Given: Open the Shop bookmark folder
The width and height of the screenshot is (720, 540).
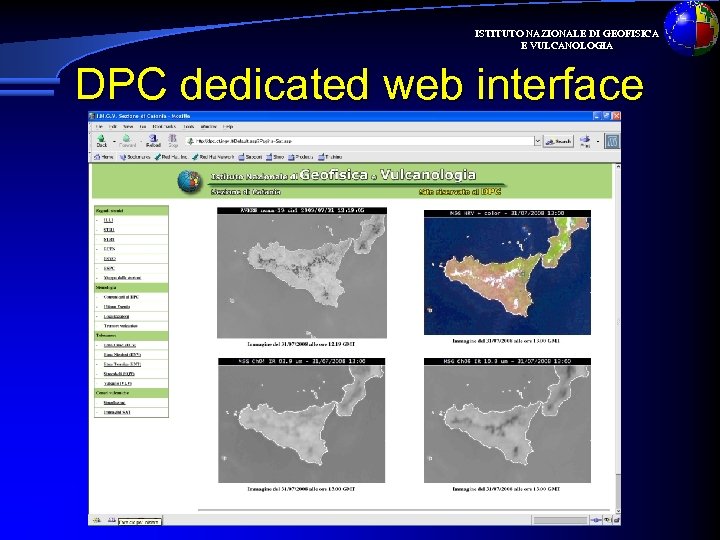Looking at the screenshot, I should (x=275, y=157).
